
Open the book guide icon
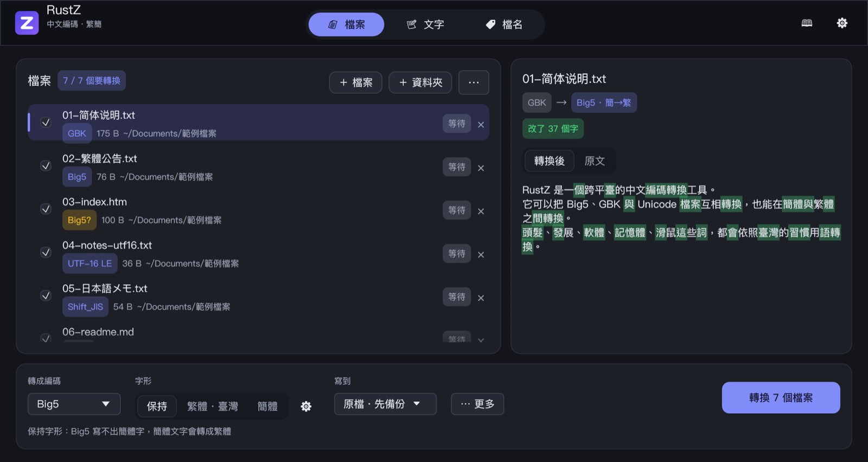tap(807, 23)
